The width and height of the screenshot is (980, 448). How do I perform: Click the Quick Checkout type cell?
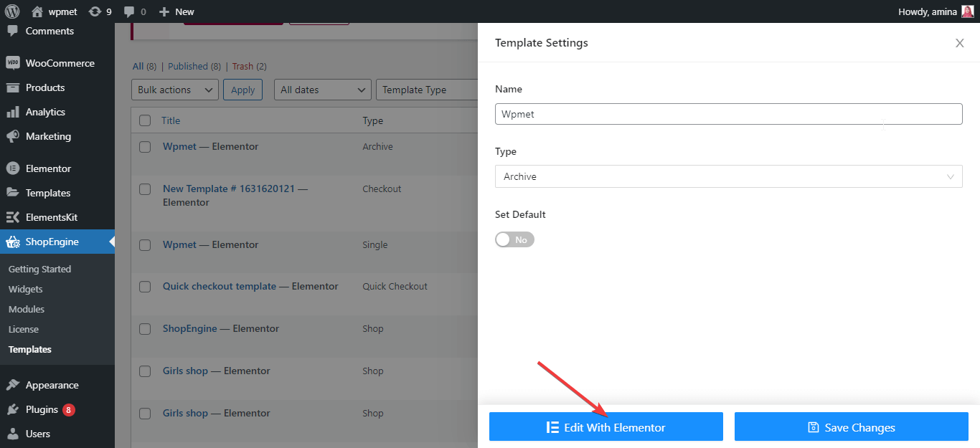[x=395, y=286]
